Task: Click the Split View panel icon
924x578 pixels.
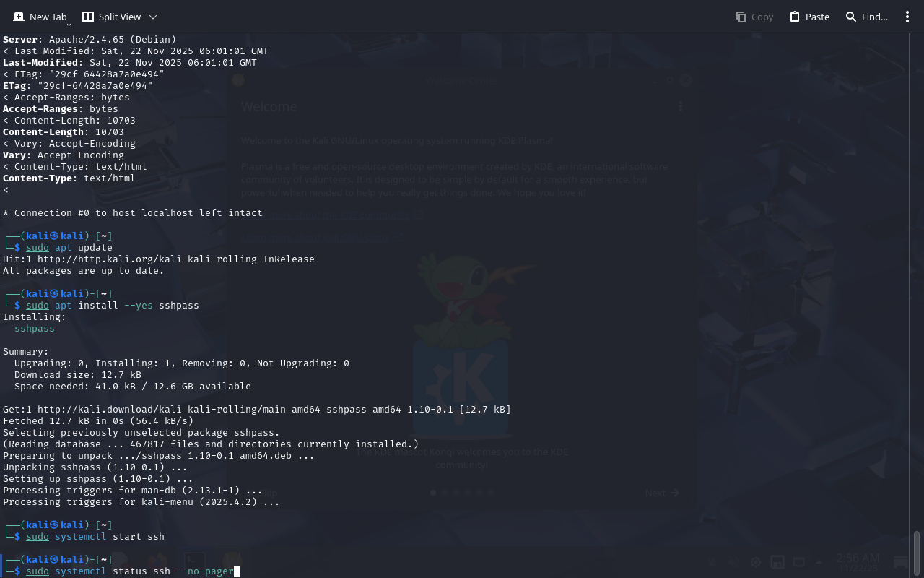Action: [88, 17]
